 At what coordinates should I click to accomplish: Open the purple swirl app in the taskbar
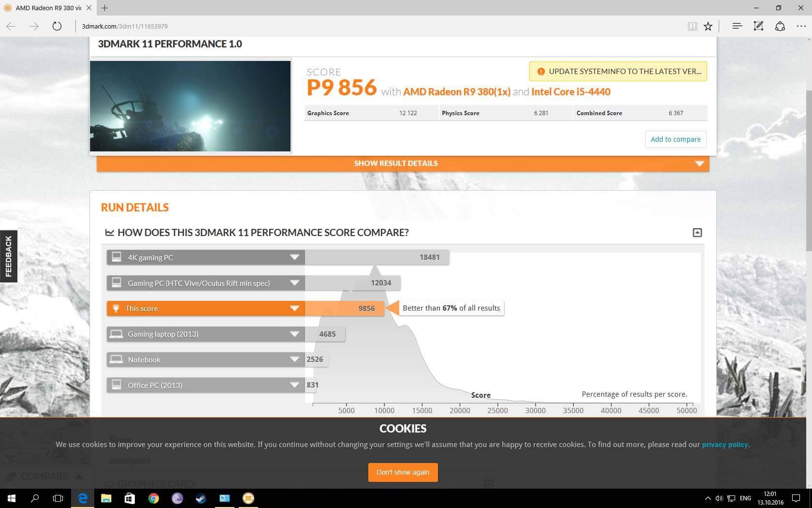point(177,498)
